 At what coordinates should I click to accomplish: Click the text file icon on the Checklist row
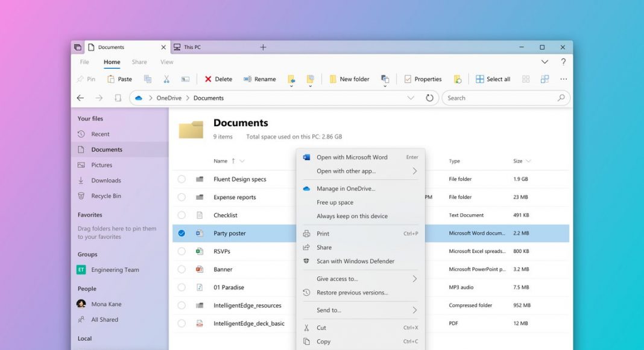click(200, 215)
